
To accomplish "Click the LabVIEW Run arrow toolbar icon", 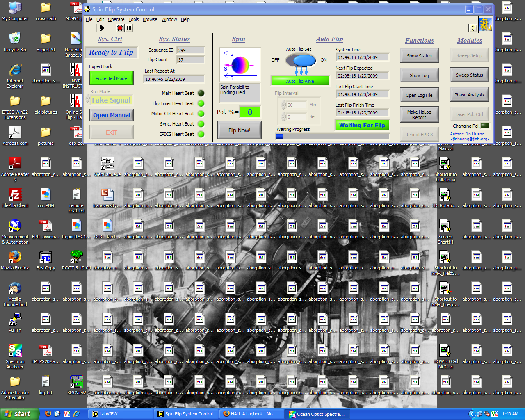I will pyautogui.click(x=101, y=28).
